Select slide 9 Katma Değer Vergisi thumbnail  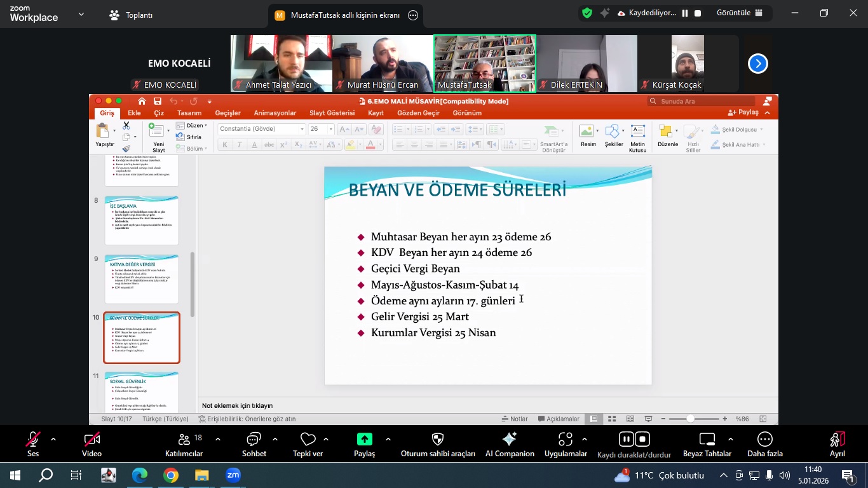click(x=142, y=279)
